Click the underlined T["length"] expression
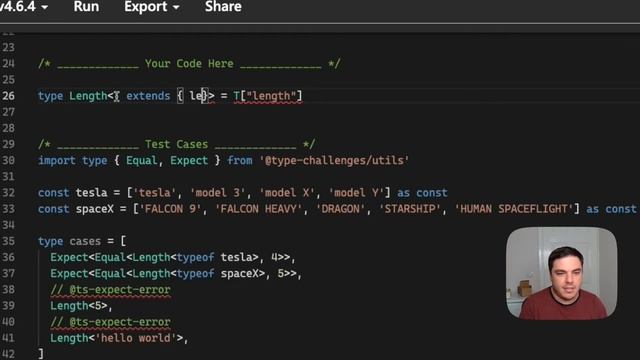This screenshot has height=360, width=640. click(x=268, y=96)
